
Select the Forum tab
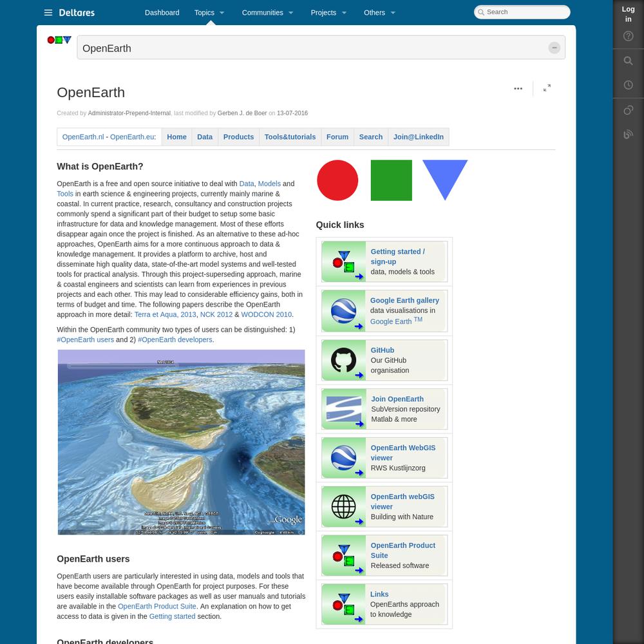337,137
